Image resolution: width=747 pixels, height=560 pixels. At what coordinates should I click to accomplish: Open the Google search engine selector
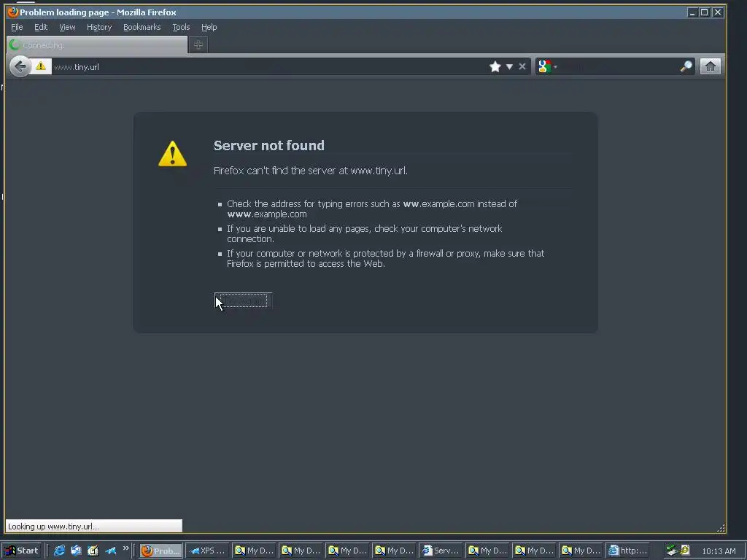point(547,66)
